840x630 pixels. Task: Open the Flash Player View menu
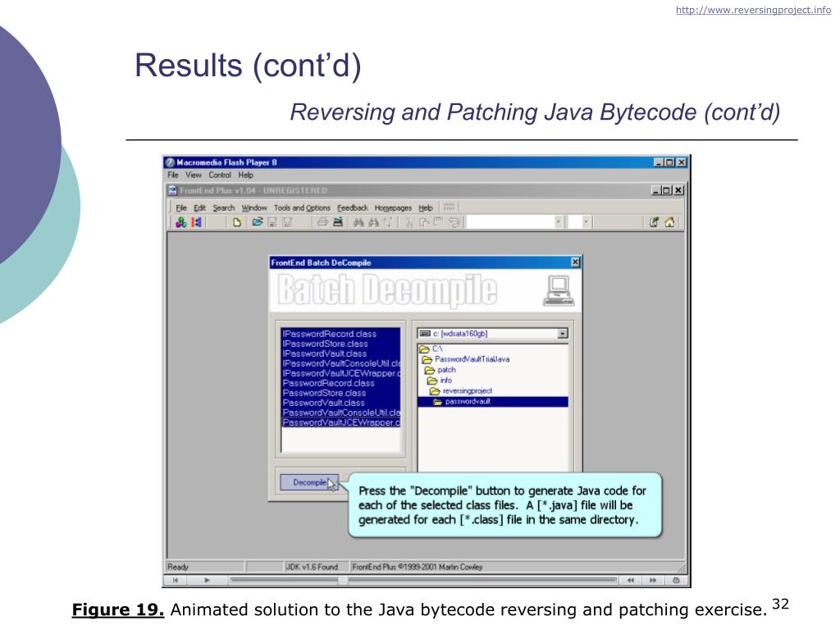point(194,176)
